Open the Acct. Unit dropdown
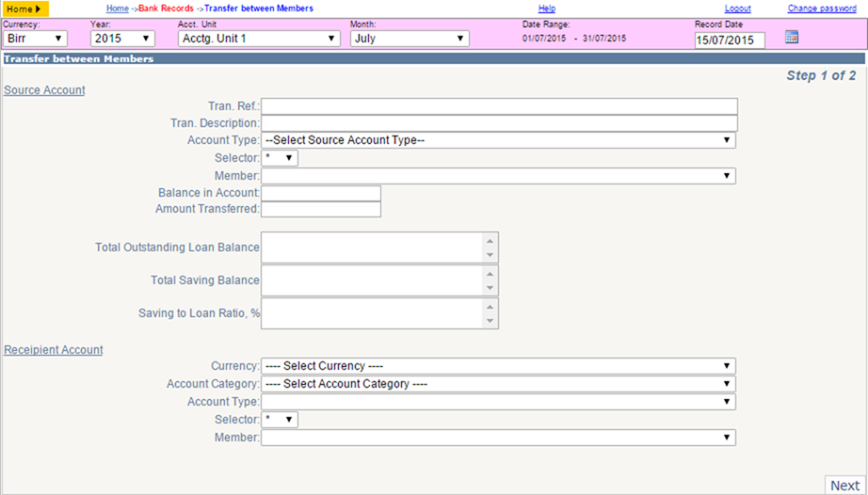This screenshot has width=868, height=495. coord(259,39)
